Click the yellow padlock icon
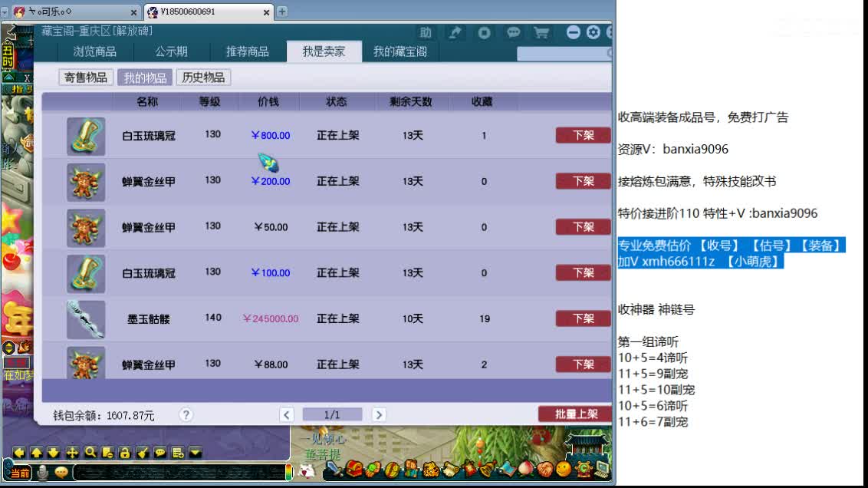Image resolution: width=868 pixels, height=488 pixels. coord(124,453)
